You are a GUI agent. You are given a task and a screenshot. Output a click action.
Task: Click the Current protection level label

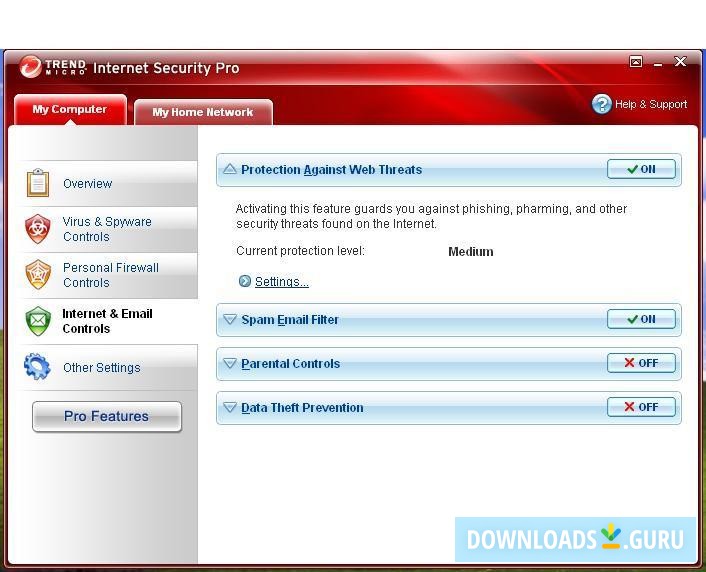[300, 251]
